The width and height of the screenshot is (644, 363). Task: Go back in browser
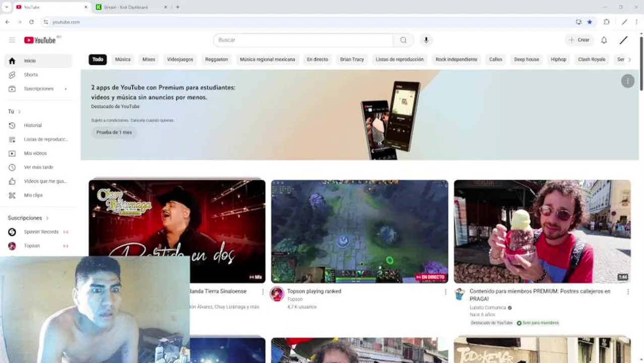[x=7, y=22]
